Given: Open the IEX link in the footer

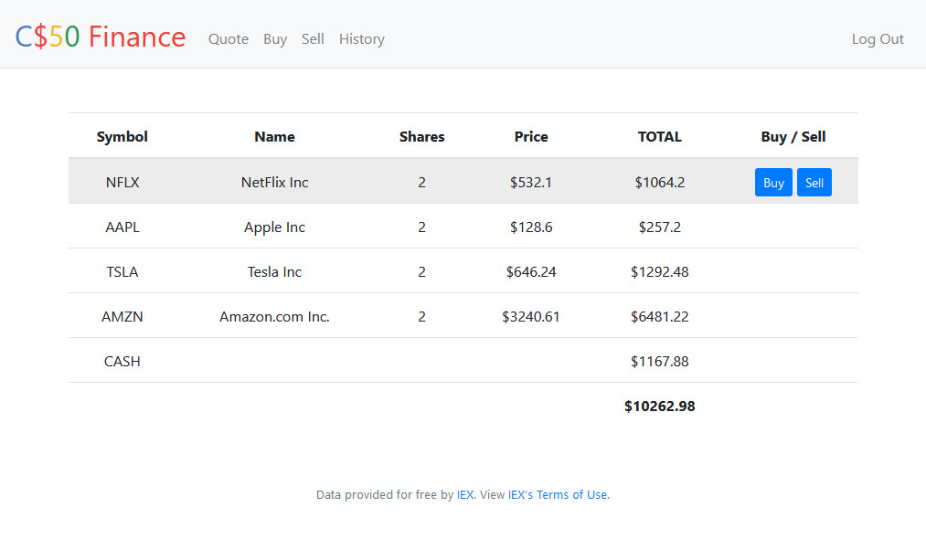Looking at the screenshot, I should (465, 495).
